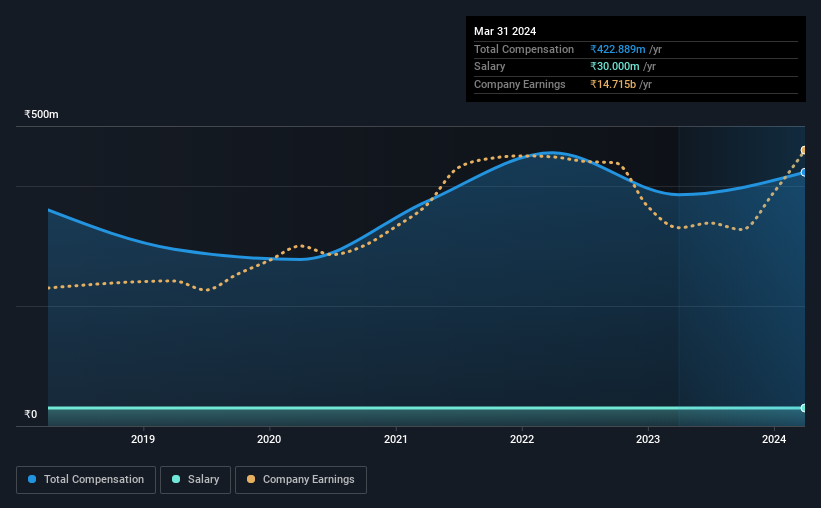
Task: Click the orange dot in Company Earnings legend
Action: click(251, 479)
